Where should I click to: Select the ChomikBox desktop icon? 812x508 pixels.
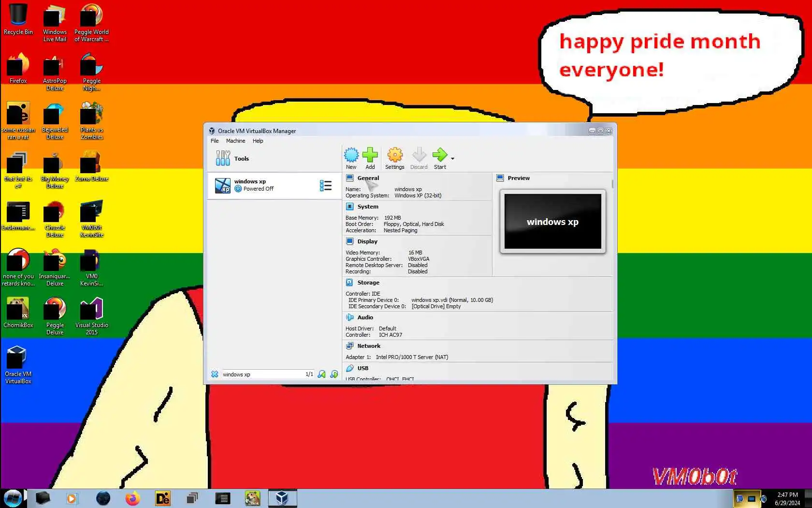click(x=18, y=313)
